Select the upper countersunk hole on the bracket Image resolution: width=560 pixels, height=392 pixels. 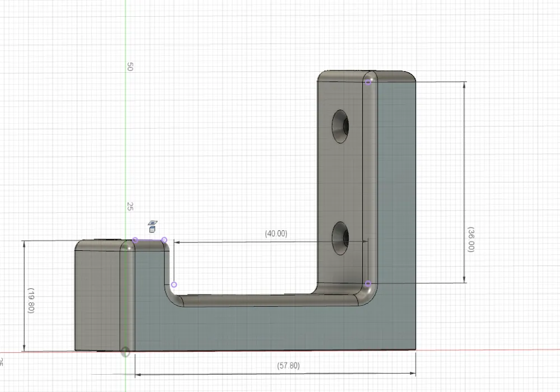point(340,127)
